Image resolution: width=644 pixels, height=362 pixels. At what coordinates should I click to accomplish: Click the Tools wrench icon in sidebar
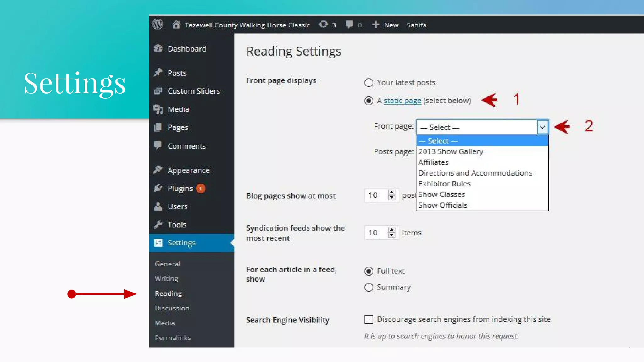158,224
